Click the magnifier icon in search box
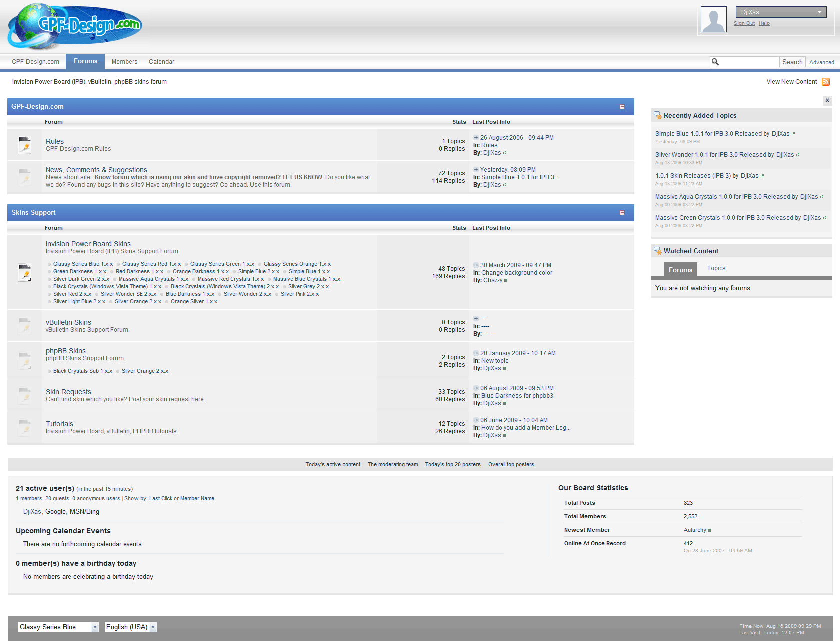 pyautogui.click(x=715, y=62)
